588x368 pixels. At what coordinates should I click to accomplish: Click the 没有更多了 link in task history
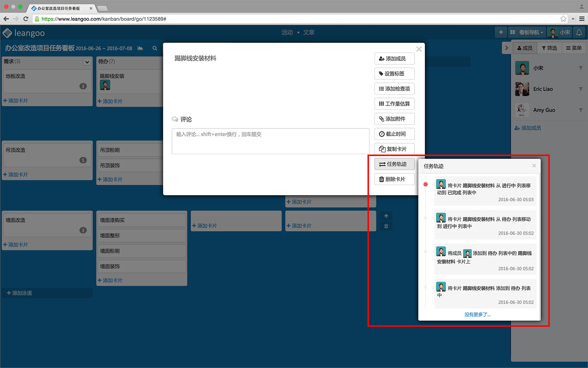[x=477, y=315]
